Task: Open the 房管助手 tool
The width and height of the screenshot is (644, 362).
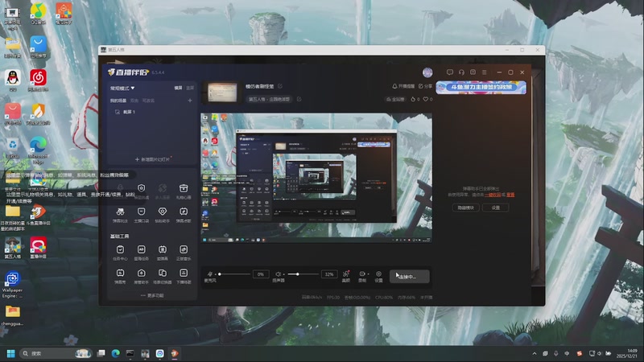Action: [x=142, y=276]
